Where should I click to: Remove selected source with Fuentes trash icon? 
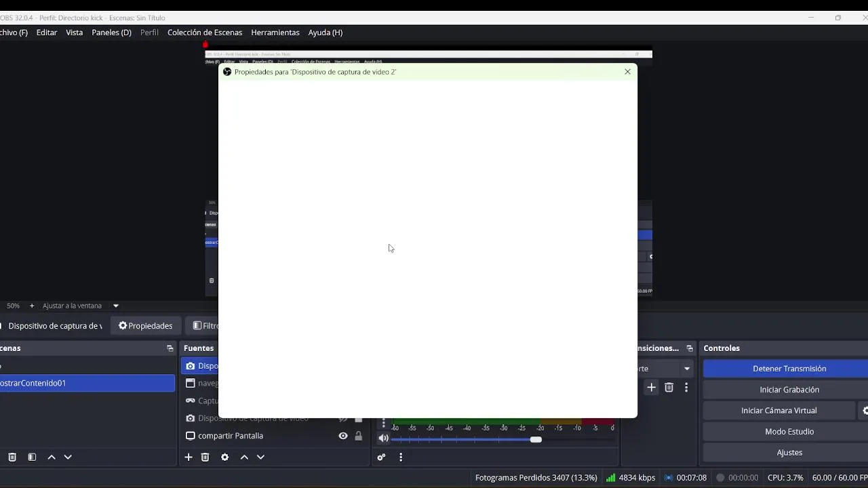(205, 457)
